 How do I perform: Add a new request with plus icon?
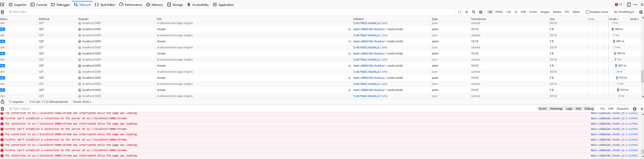click(467, 12)
